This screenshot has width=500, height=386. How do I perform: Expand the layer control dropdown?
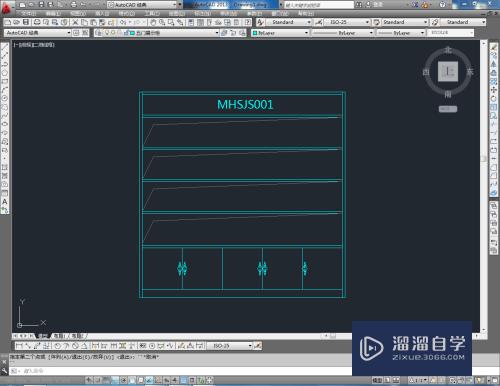(217, 33)
